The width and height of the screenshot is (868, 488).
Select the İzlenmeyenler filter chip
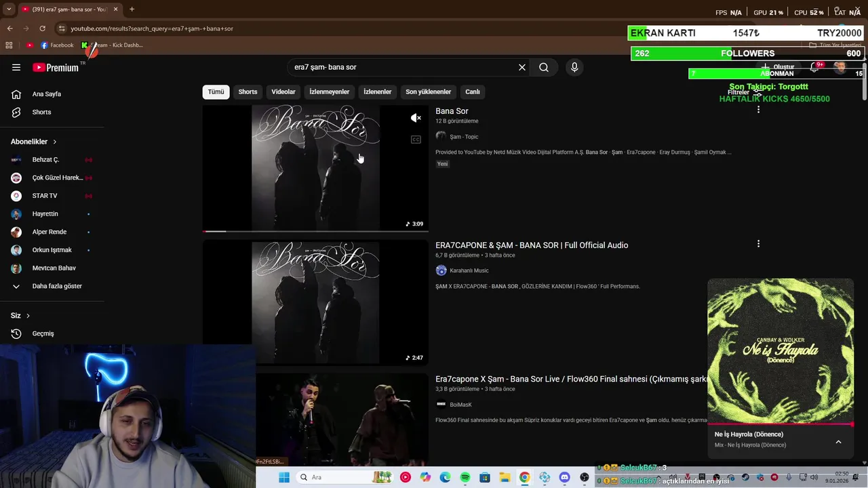[x=329, y=91]
